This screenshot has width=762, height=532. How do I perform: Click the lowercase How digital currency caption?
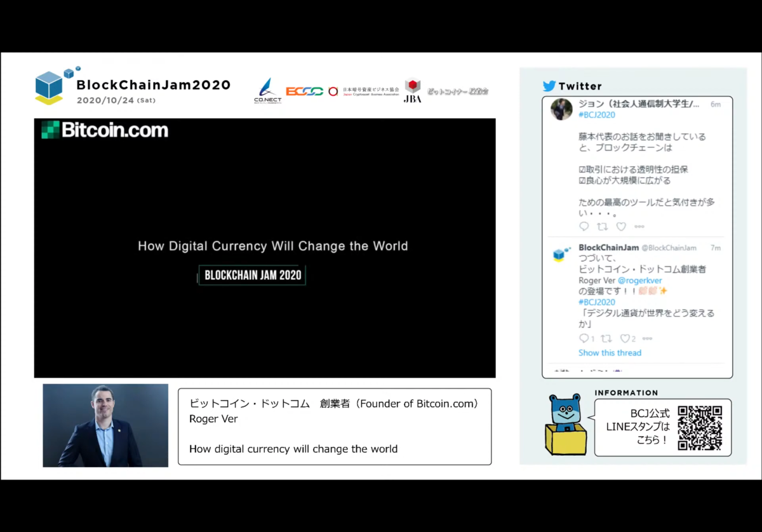tap(293, 449)
